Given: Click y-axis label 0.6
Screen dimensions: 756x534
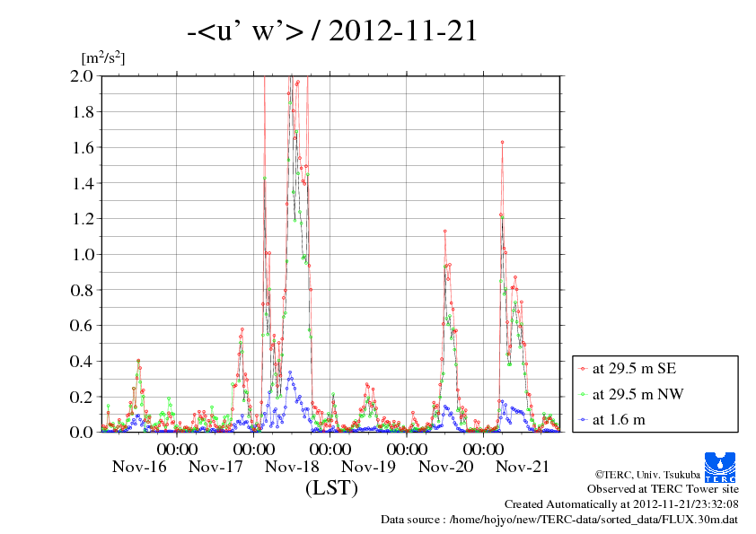Looking at the screenshot, I should 82,325.
